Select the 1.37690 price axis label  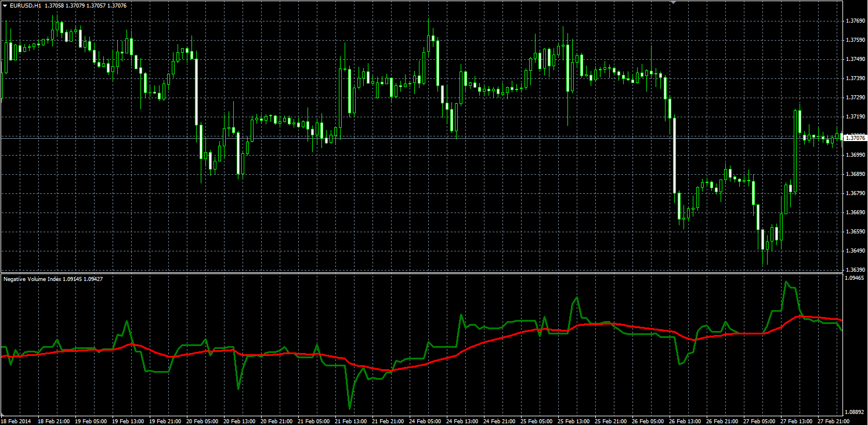tap(855, 21)
